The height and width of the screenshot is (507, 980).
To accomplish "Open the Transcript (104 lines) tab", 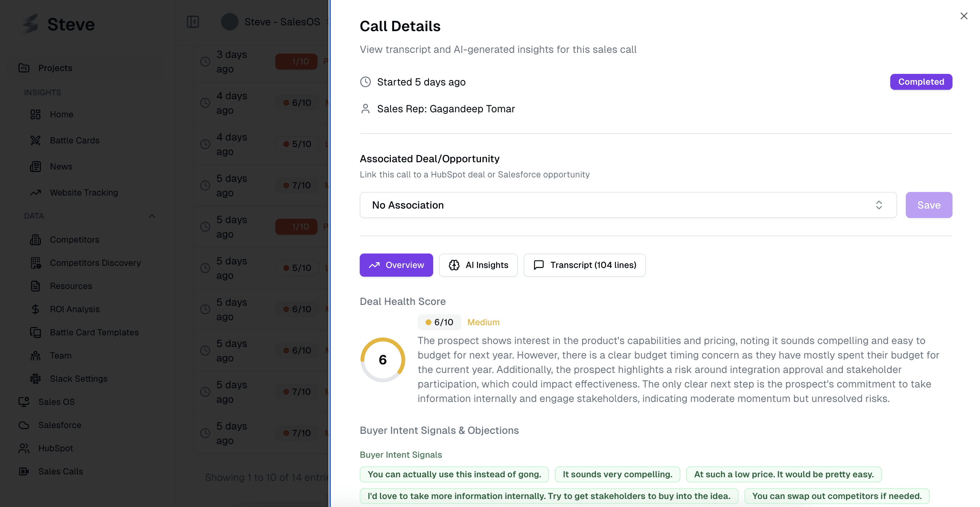I will [x=584, y=265].
